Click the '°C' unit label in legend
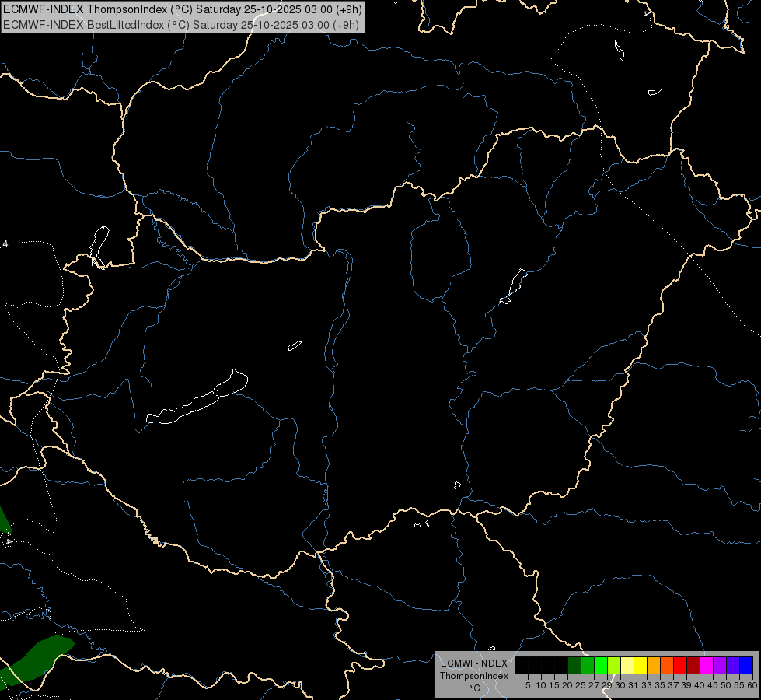Image resolution: width=761 pixels, height=700 pixels. pos(474,688)
